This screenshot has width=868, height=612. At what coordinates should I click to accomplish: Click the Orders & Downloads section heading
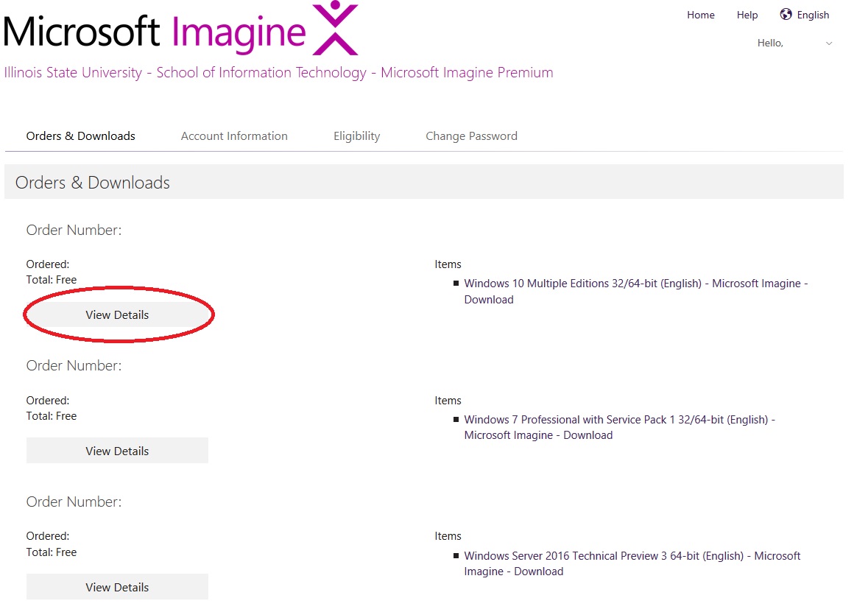(93, 183)
